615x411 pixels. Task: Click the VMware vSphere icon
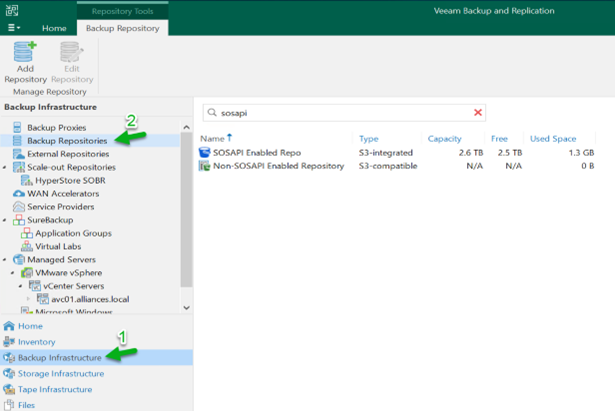pyautogui.click(x=27, y=273)
